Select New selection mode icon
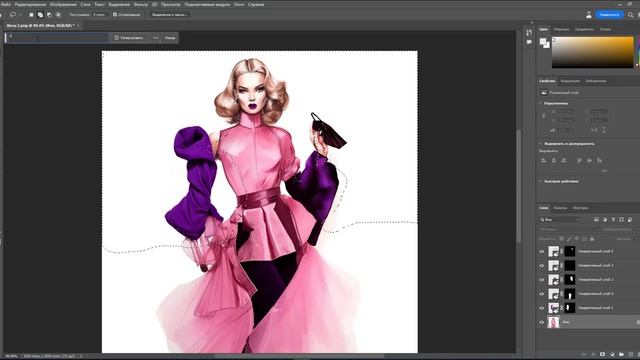Image resolution: width=640 pixels, height=360 pixels. pyautogui.click(x=31, y=15)
